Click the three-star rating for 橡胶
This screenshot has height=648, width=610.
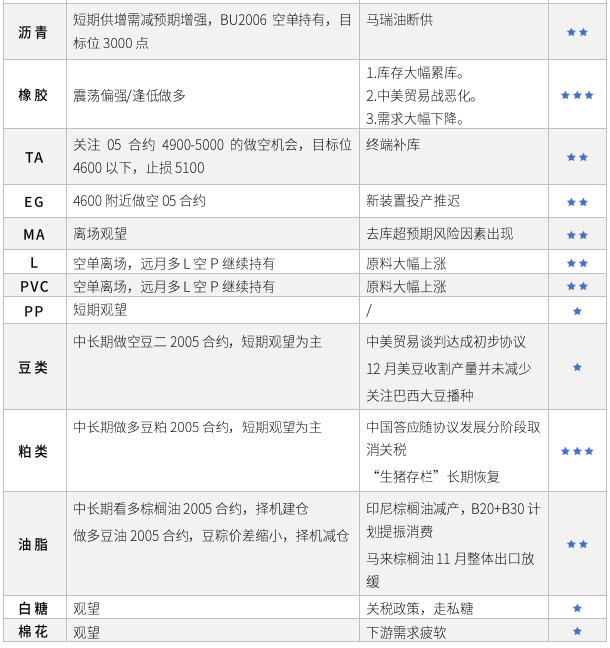tap(577, 95)
